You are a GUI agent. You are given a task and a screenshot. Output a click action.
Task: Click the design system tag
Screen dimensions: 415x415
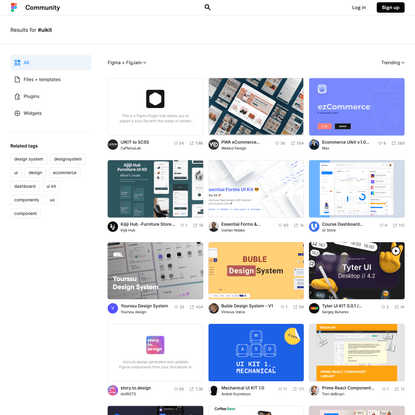click(29, 159)
